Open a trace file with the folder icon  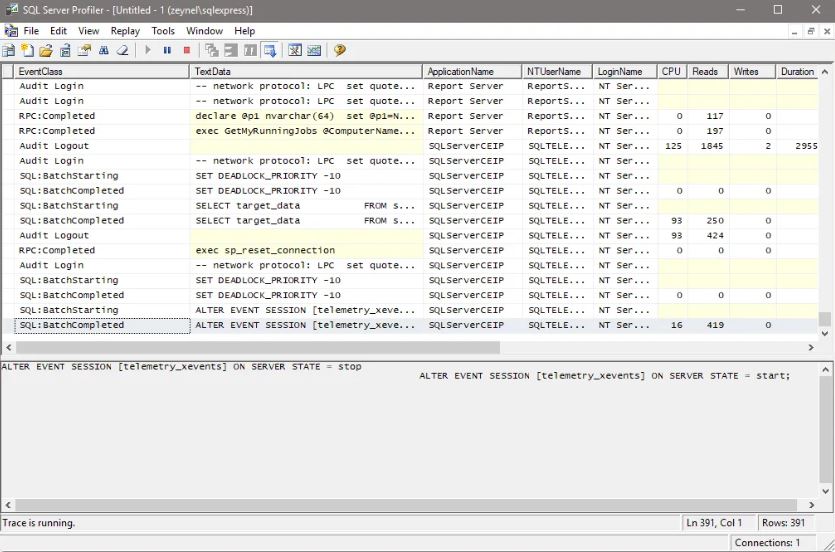(46, 51)
